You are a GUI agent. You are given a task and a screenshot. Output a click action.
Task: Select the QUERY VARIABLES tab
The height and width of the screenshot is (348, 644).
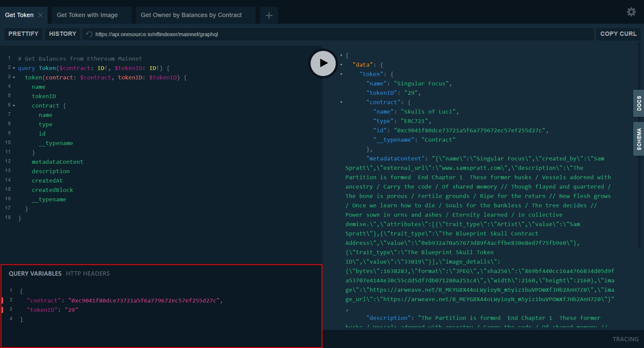(x=35, y=274)
